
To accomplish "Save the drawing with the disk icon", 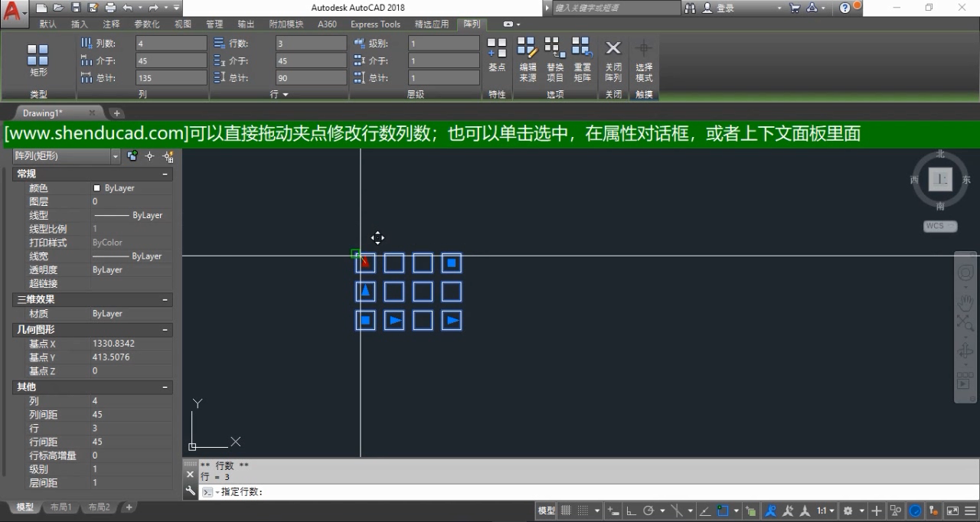I will [x=76, y=8].
